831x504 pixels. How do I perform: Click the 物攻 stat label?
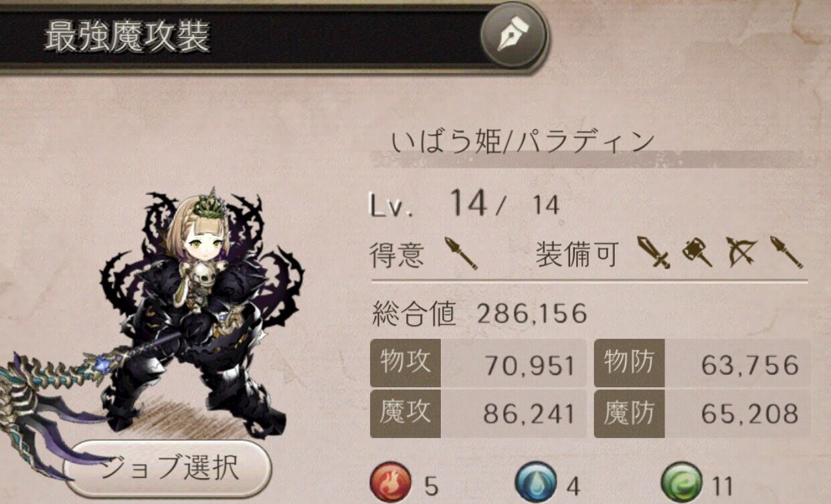coord(405,363)
